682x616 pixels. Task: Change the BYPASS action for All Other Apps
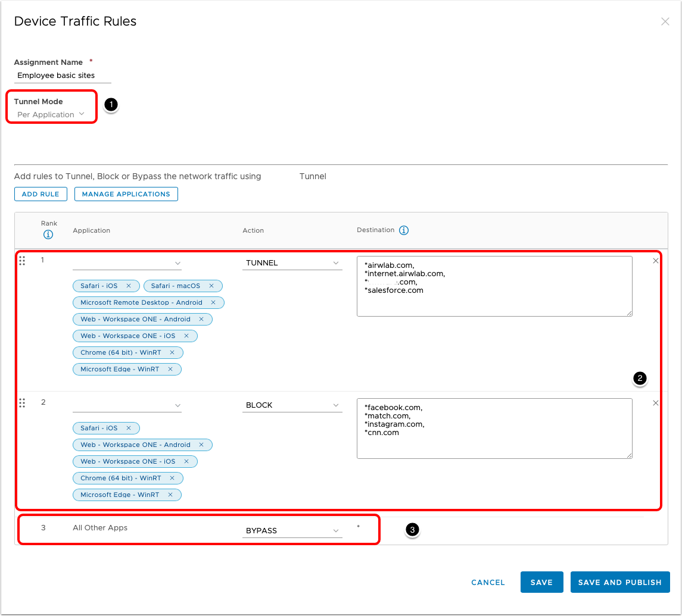click(x=292, y=530)
